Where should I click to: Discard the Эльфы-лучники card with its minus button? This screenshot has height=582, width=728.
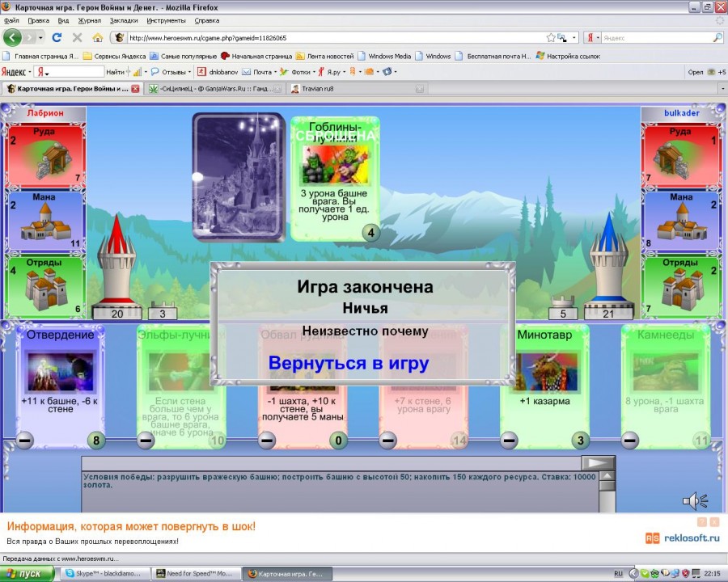[x=146, y=440]
